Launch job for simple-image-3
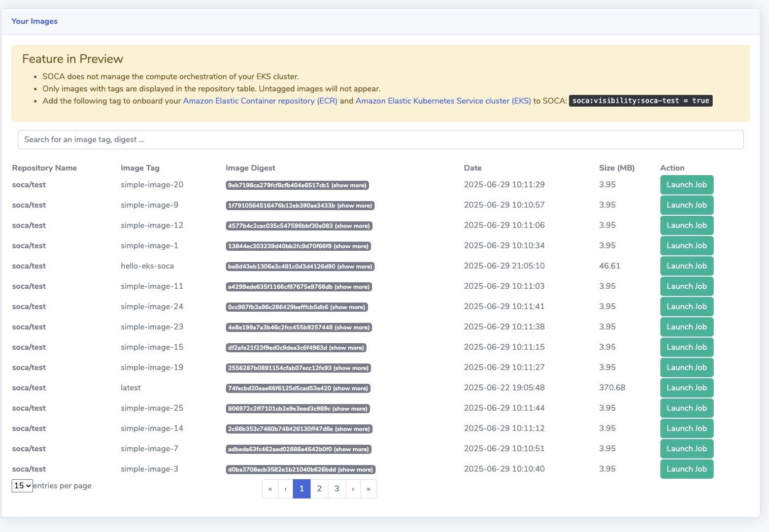769x532 pixels. 686,469
